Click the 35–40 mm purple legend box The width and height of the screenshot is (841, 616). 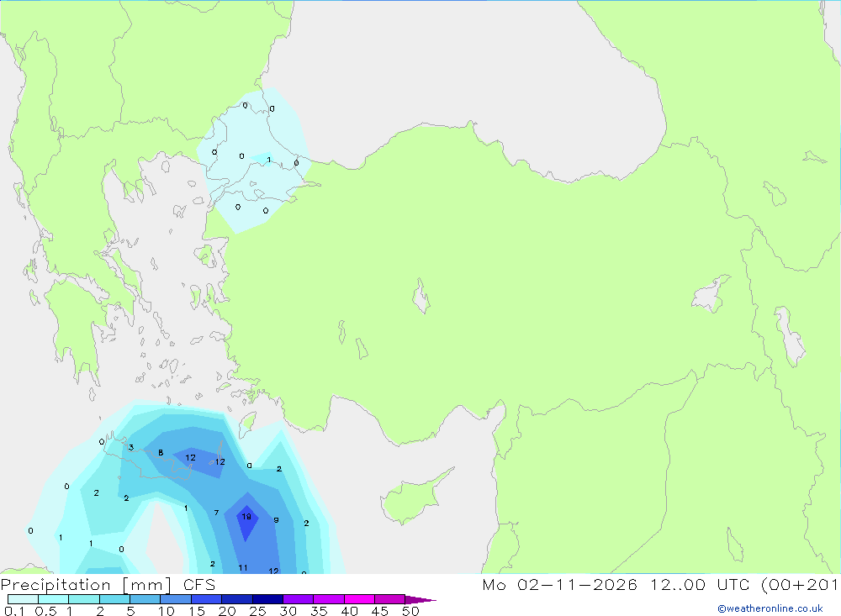coord(328,599)
